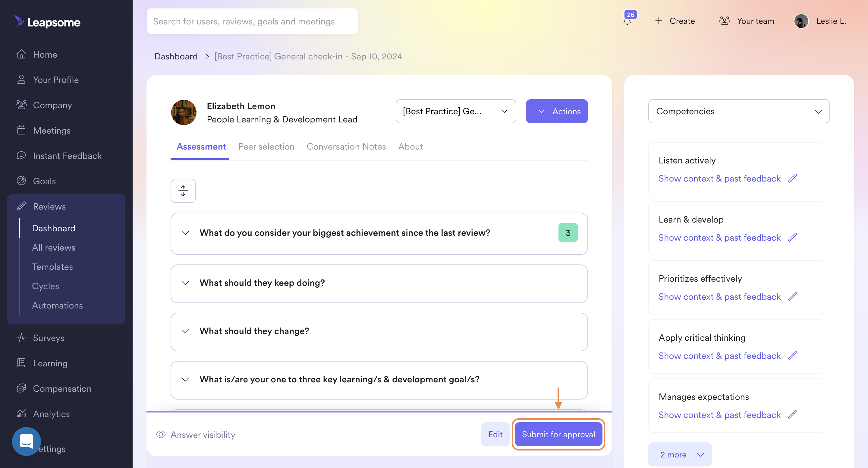
Task: Click the Your team people icon
Action: pos(725,21)
